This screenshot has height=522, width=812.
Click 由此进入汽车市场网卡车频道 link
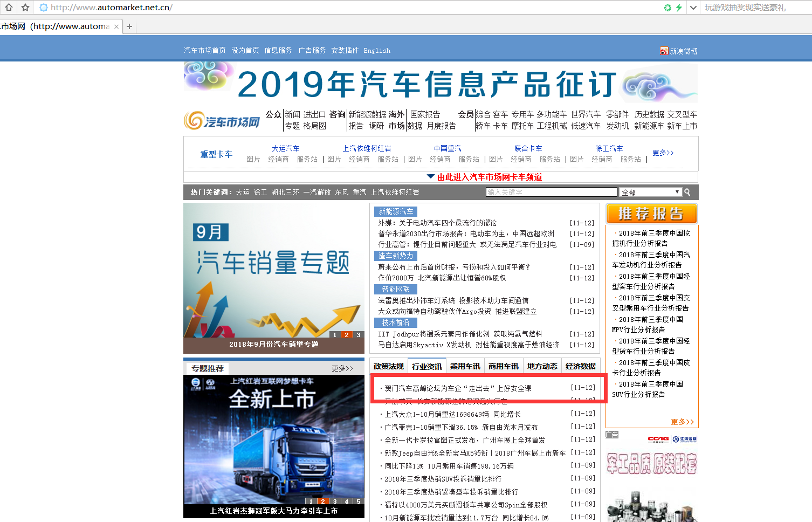click(x=490, y=177)
